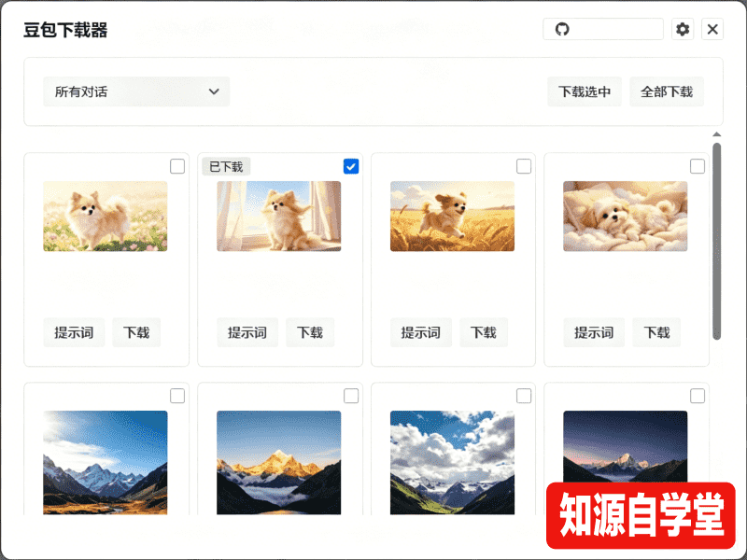
Task: Click 下载 under window puppy
Action: 310,332
